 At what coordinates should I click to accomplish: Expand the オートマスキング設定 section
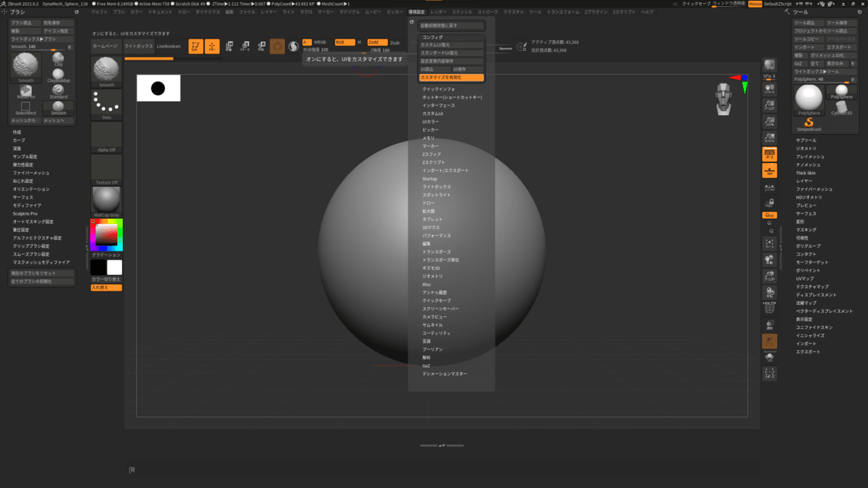coord(33,222)
